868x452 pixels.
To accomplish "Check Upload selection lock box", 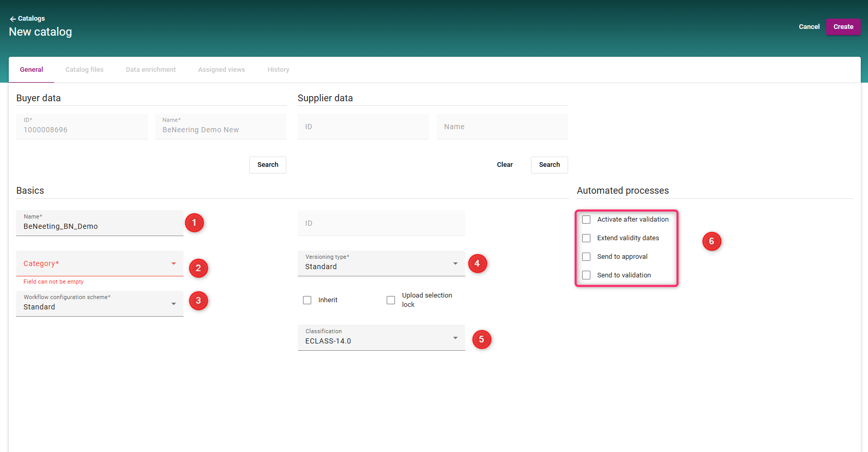I will pyautogui.click(x=391, y=300).
